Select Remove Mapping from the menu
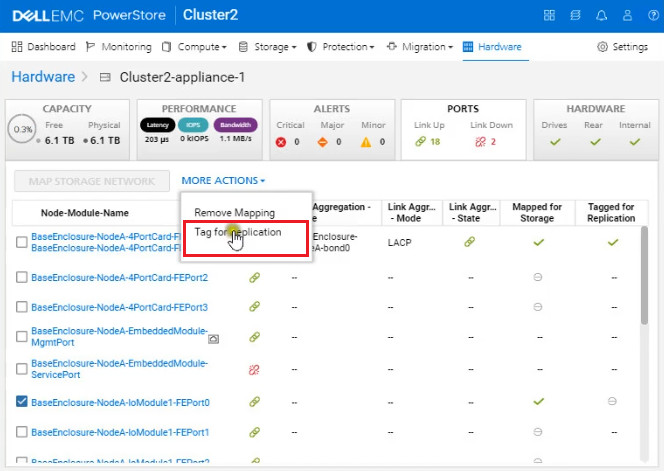The image size is (664, 471). (x=235, y=212)
